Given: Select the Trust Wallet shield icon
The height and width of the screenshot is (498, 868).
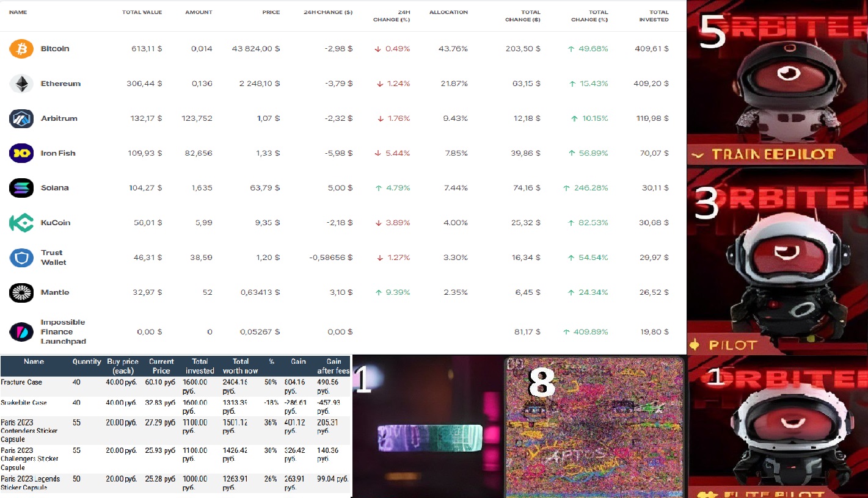Looking at the screenshot, I should tap(21, 258).
